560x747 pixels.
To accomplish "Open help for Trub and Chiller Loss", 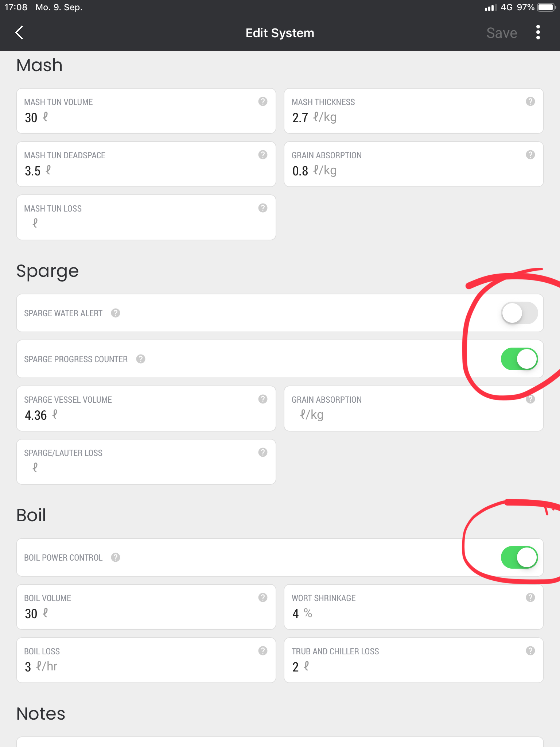I will click(x=530, y=651).
